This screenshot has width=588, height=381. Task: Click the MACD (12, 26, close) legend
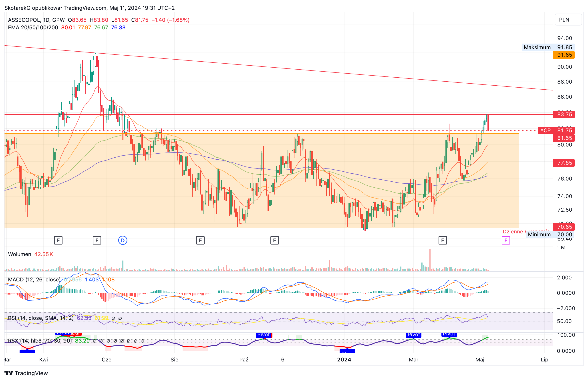(34, 279)
